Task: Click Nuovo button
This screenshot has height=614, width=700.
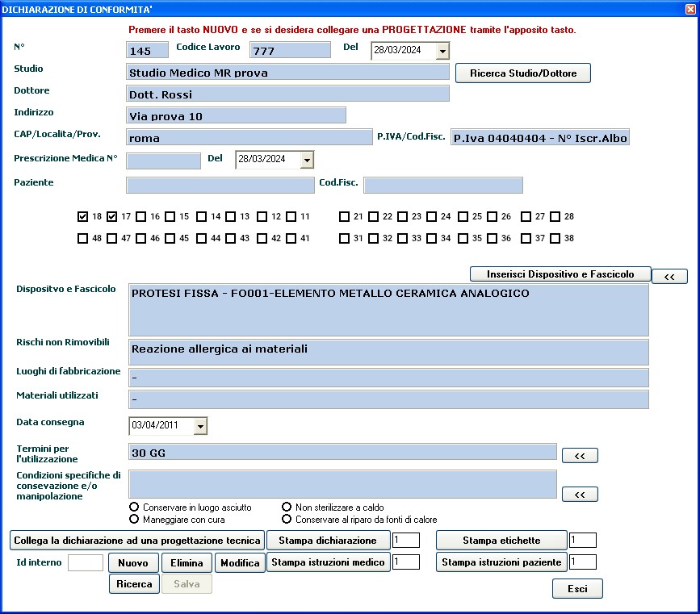Action: [133, 562]
